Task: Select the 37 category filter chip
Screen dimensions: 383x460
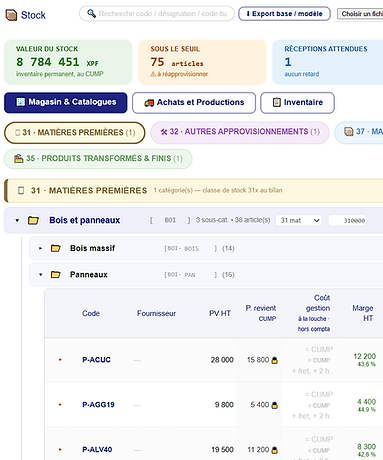Action: [x=359, y=132]
